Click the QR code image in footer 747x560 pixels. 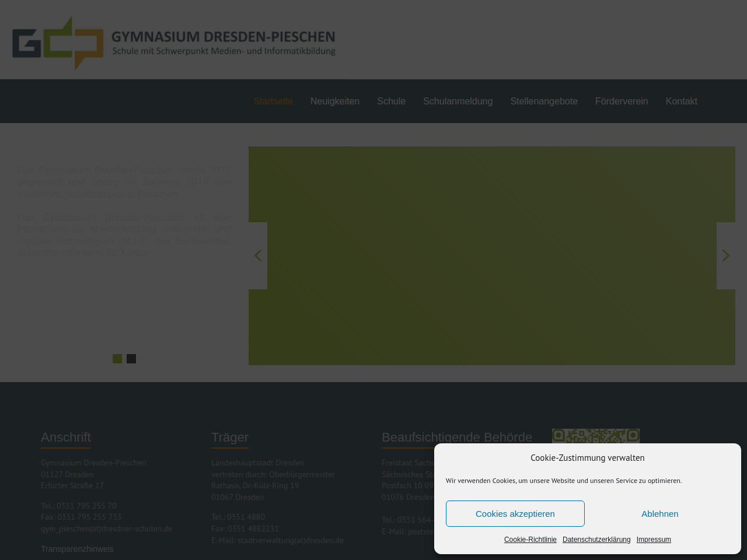(x=595, y=436)
